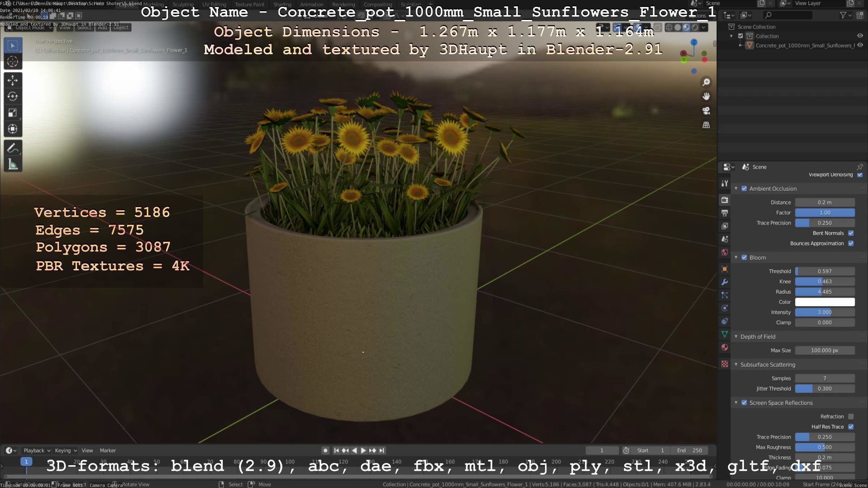Open the properties editor type dropdown
The width and height of the screenshot is (868, 488).
pyautogui.click(x=728, y=167)
